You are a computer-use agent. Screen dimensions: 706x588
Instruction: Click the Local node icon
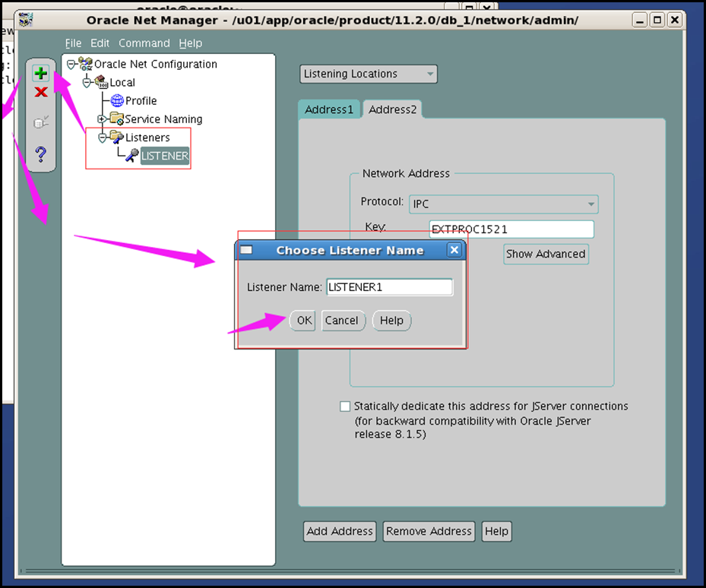point(101,82)
